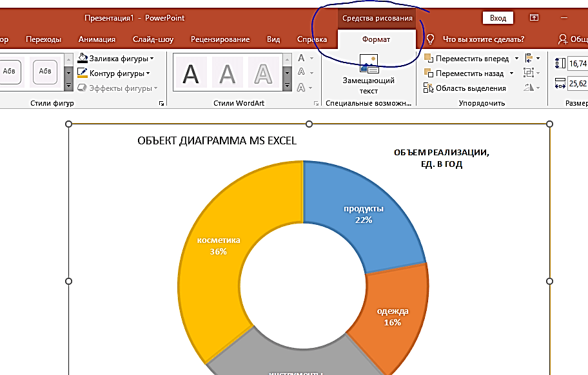Open the Shape Outline (Контур фигуры) menu
The height and width of the screenshot is (375, 588).
pos(113,73)
